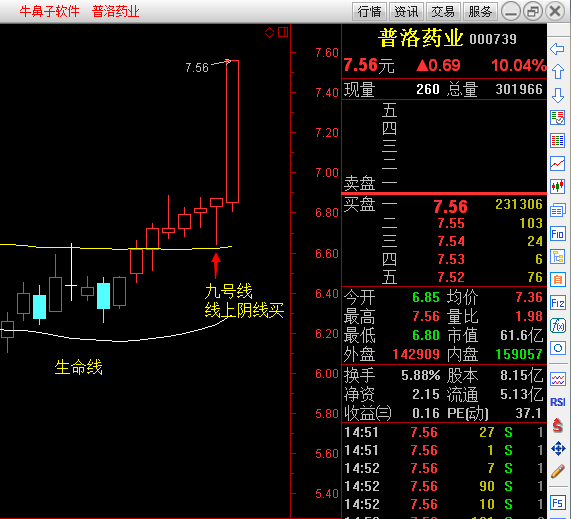Image resolution: width=571 pixels, height=519 pixels.
Task: Open the 行情 market menu
Action: 369,12
